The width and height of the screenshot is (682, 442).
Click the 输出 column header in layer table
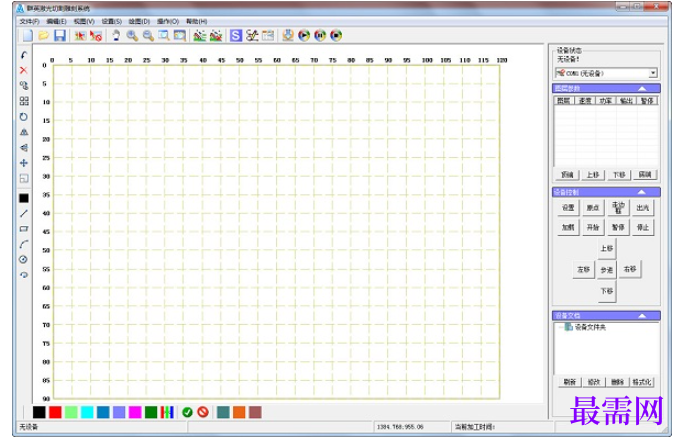626,101
